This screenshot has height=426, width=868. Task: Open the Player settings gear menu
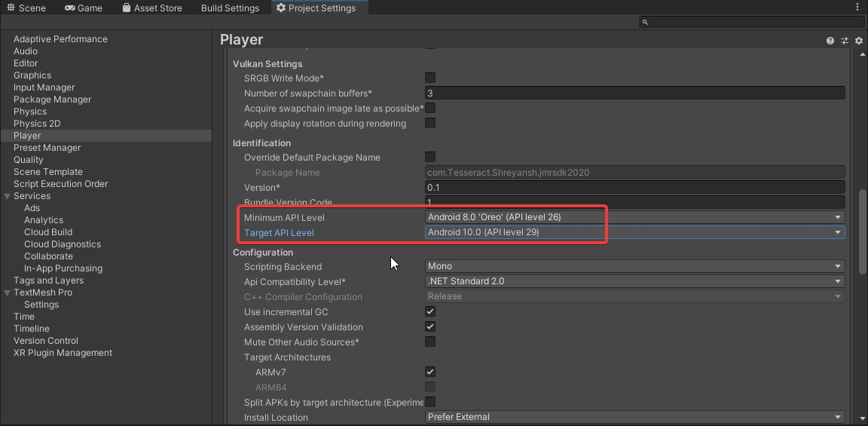[858, 41]
